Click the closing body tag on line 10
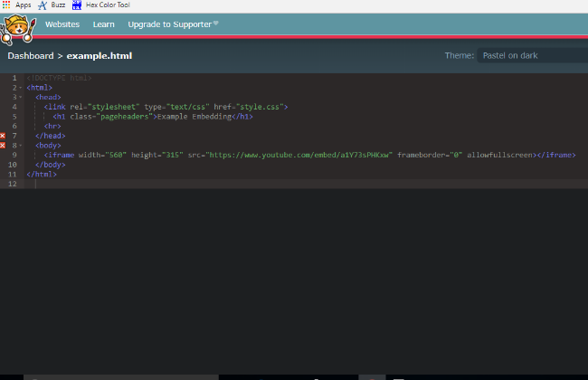Screen dimensions: 588x380 point(51,165)
